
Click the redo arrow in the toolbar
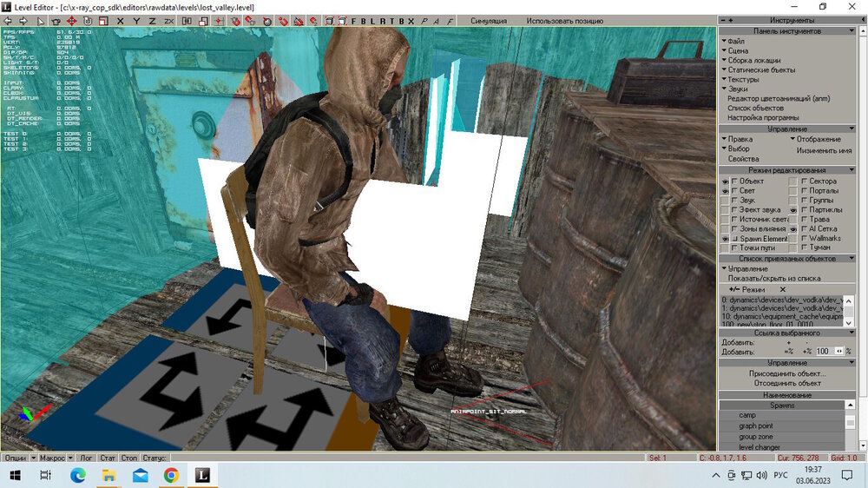coord(24,20)
